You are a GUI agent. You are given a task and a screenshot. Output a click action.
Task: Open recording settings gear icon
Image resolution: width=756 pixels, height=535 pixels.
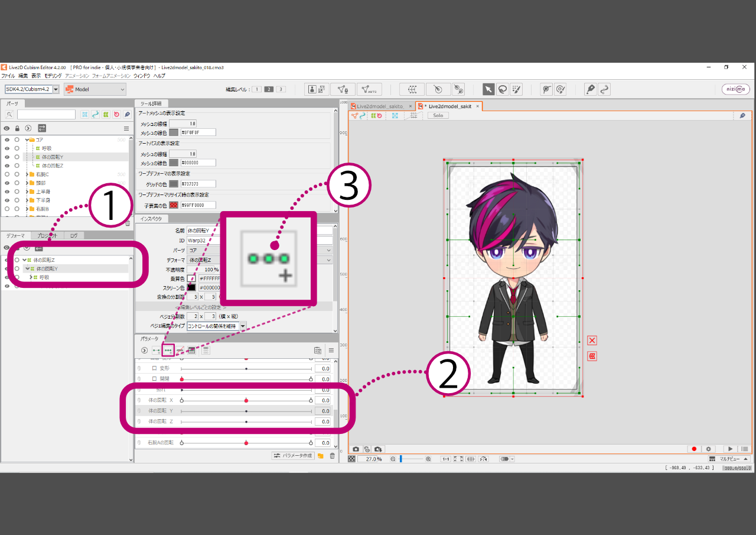709,449
